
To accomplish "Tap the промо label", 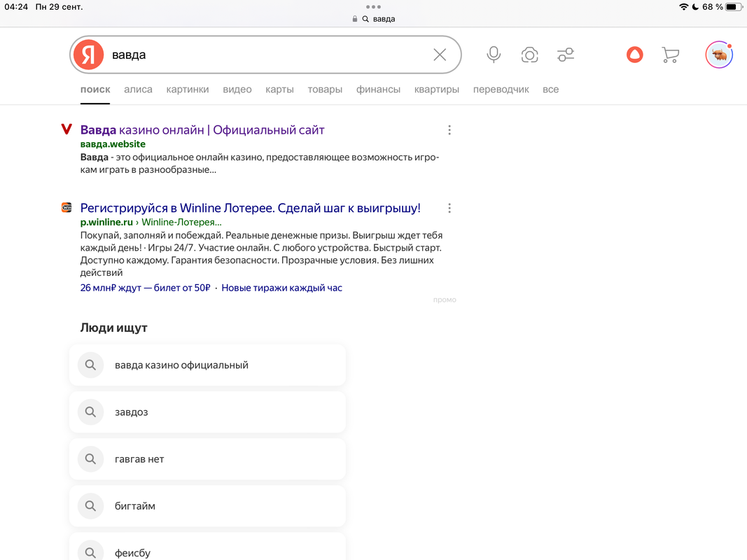I will (x=445, y=300).
